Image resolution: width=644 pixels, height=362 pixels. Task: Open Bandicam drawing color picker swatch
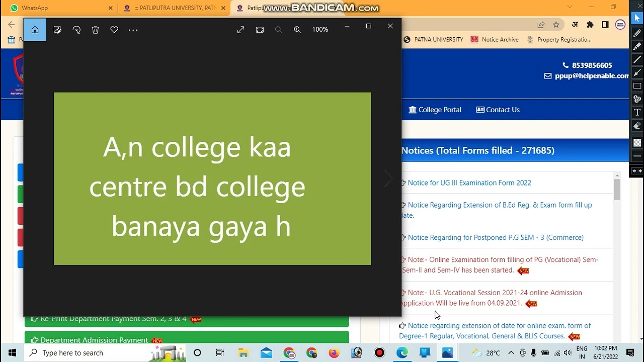click(x=637, y=143)
